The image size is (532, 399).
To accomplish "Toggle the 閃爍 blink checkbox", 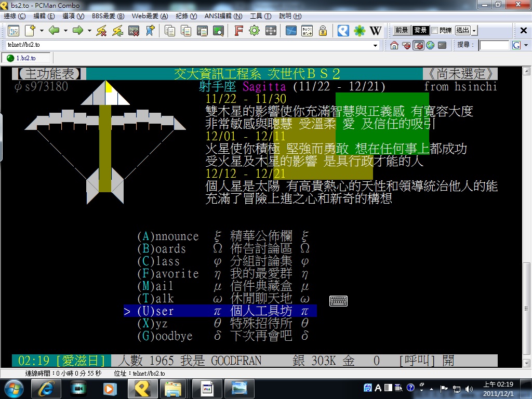I will point(435,31).
